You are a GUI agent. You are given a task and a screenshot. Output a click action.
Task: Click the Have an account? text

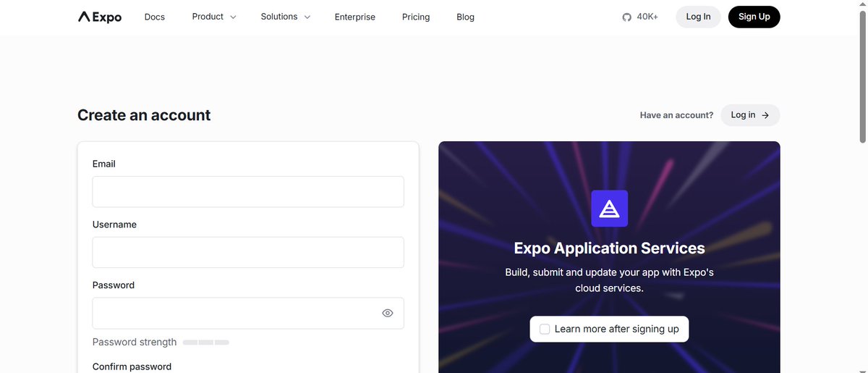click(x=676, y=115)
